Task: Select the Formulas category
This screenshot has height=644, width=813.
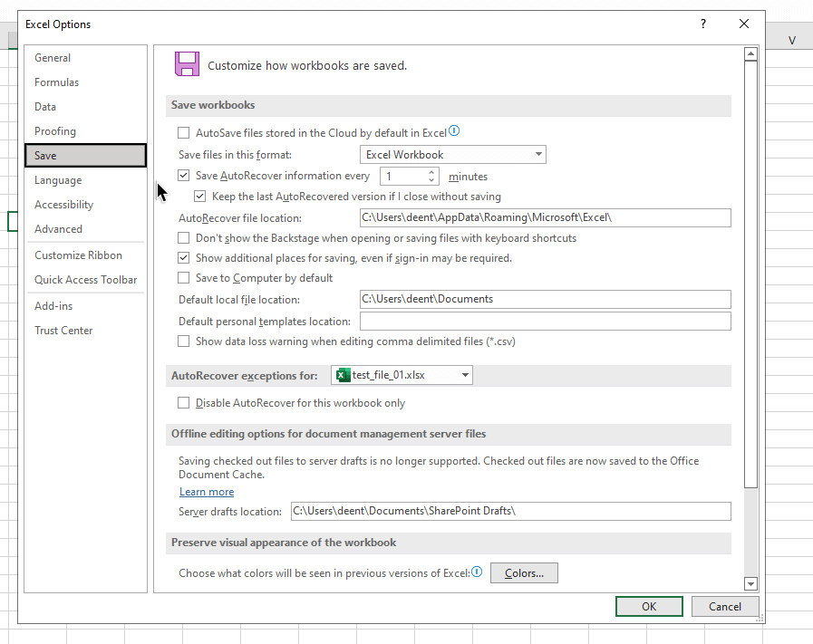Action: tap(85, 82)
